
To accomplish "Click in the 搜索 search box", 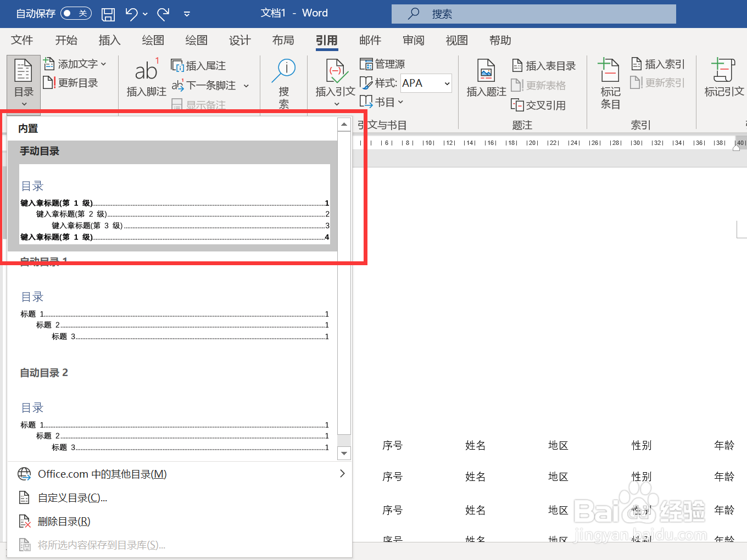I will [x=534, y=14].
